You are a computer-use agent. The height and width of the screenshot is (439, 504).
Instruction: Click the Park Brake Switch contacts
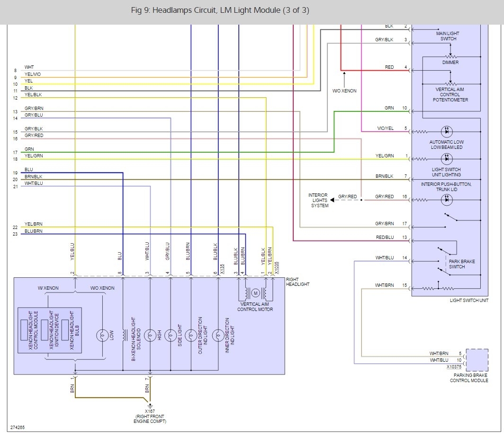coord(446,261)
